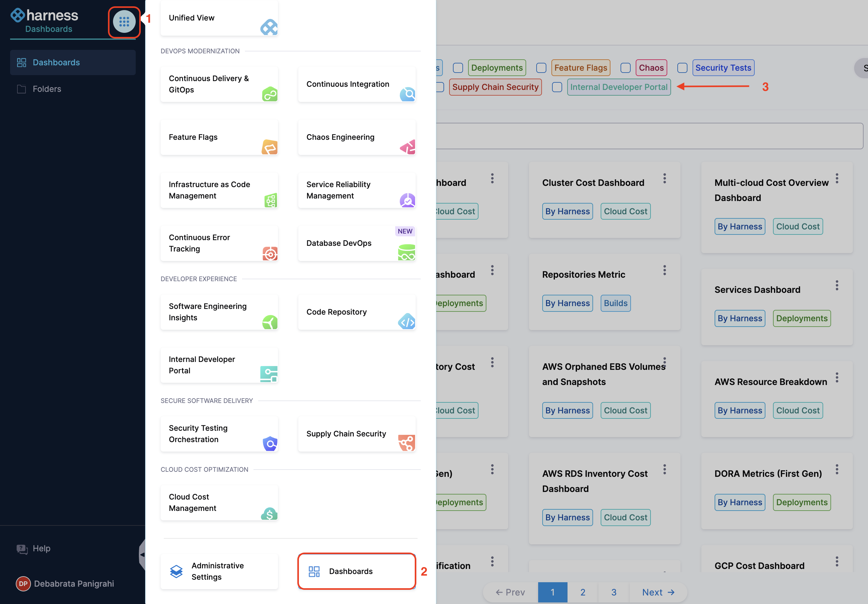Click the Next pagination link
Image resolution: width=868 pixels, height=604 pixels.
[658, 592]
